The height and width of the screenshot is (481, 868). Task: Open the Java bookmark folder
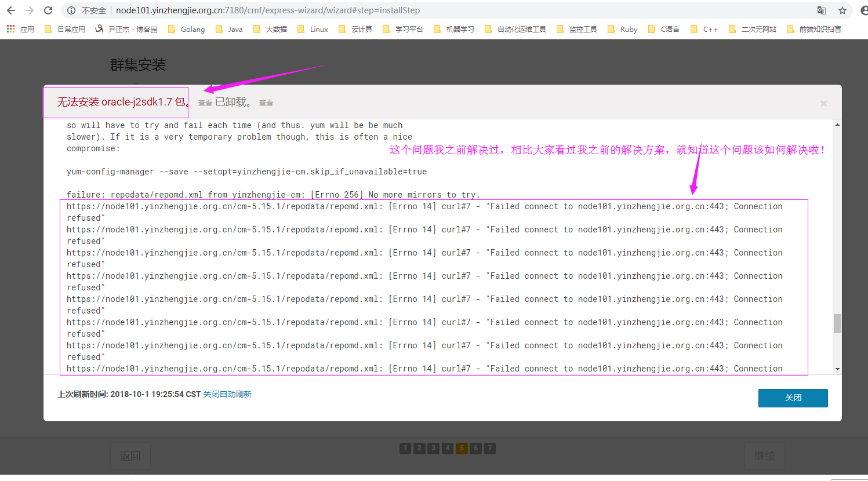(229, 29)
